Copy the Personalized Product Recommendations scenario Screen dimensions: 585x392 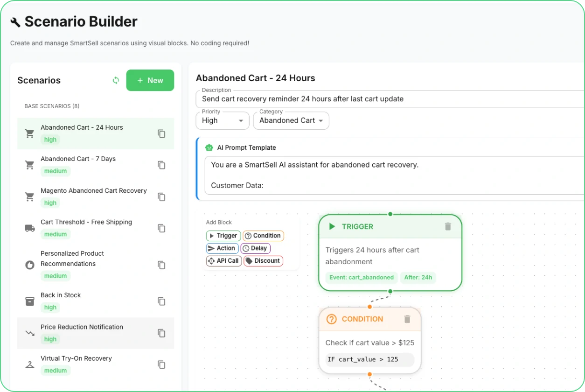(161, 265)
